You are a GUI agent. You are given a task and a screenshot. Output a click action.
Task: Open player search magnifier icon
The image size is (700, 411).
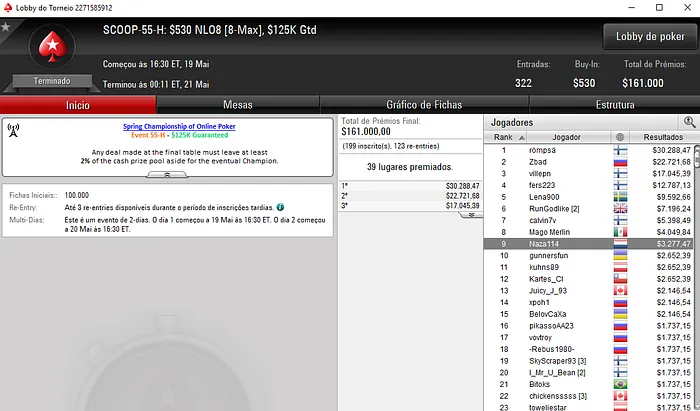(x=689, y=122)
